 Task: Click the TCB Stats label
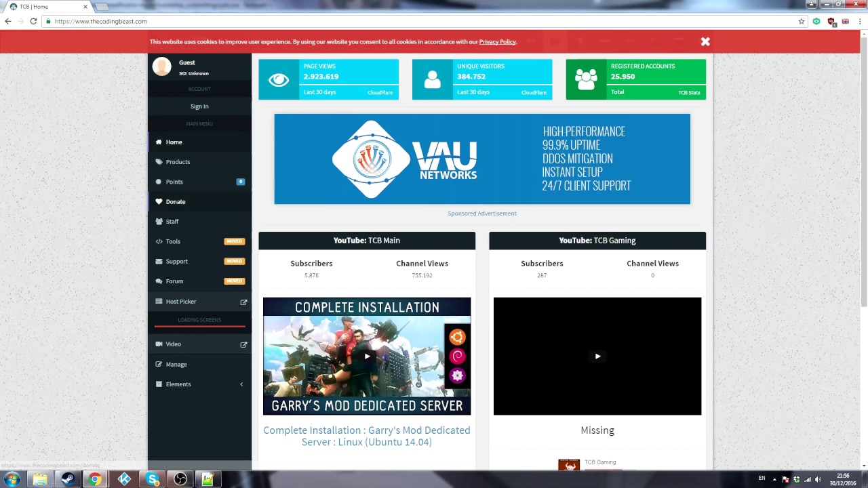[x=689, y=92]
